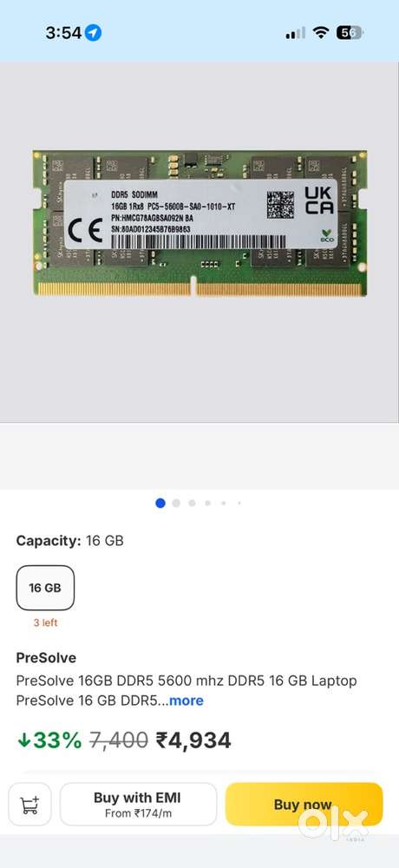399x868 pixels.
Task: Choose the Buy with EMI option
Action: pyautogui.click(x=138, y=805)
